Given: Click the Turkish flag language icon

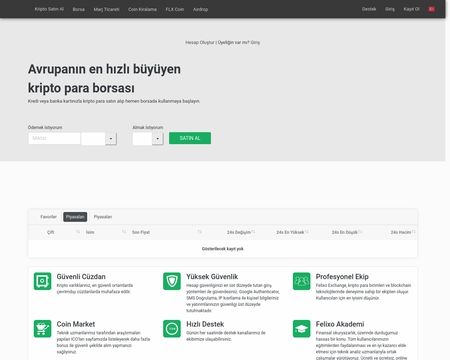Looking at the screenshot, I should pos(431,9).
